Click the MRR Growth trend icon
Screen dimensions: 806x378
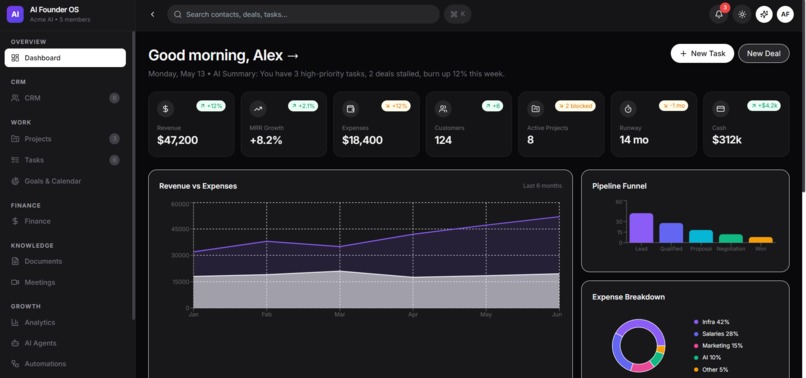(x=258, y=109)
